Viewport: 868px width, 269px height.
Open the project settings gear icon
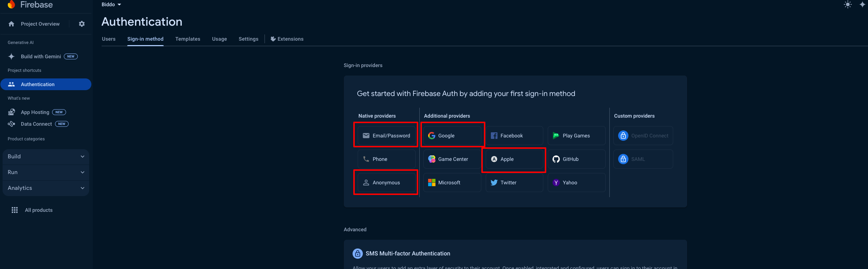click(x=82, y=24)
